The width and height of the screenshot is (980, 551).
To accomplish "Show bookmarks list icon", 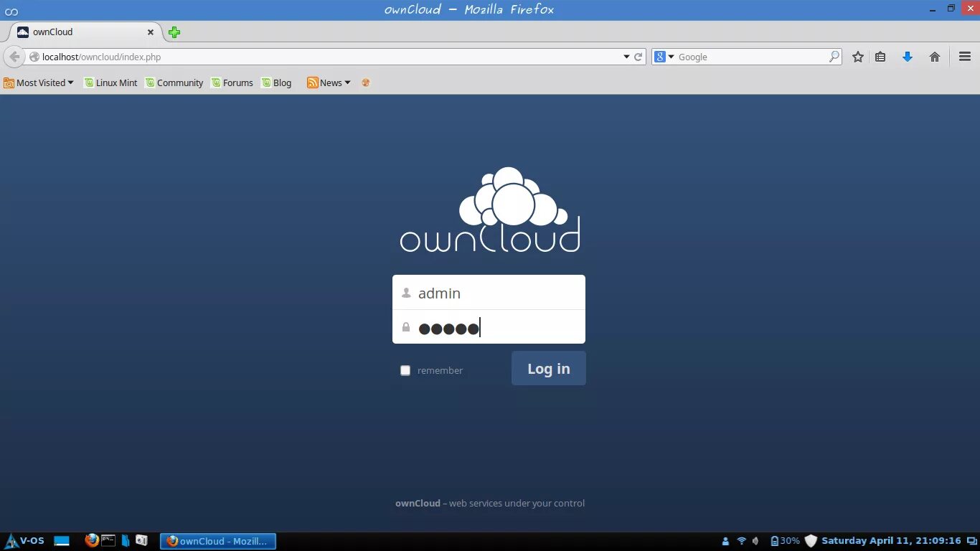I will (x=880, y=57).
